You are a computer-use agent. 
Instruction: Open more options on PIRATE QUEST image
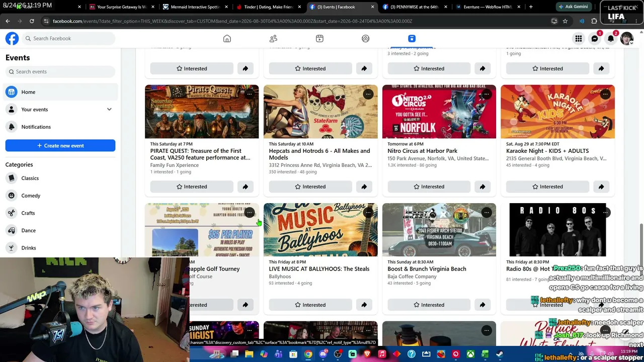tap(250, 94)
